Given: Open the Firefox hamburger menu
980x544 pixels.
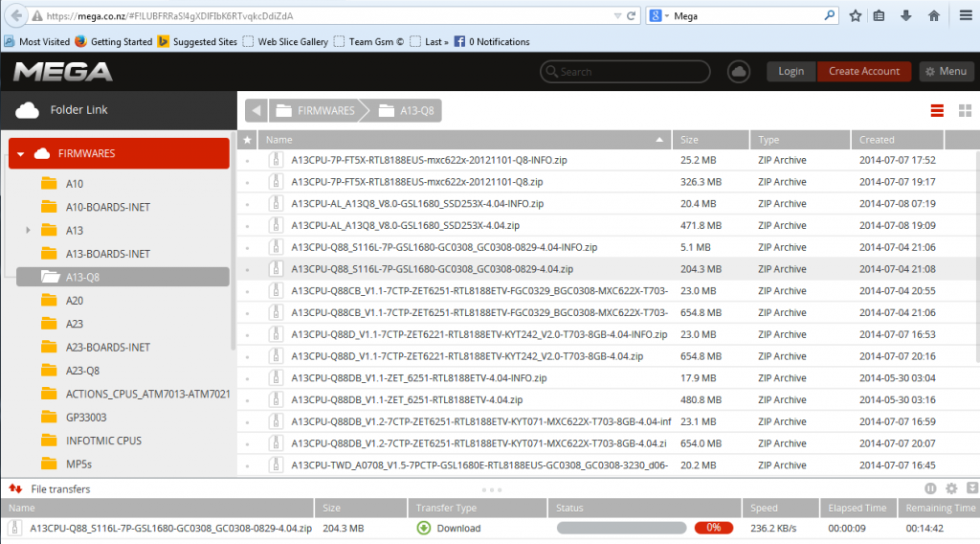Looking at the screenshot, I should coord(965,16).
